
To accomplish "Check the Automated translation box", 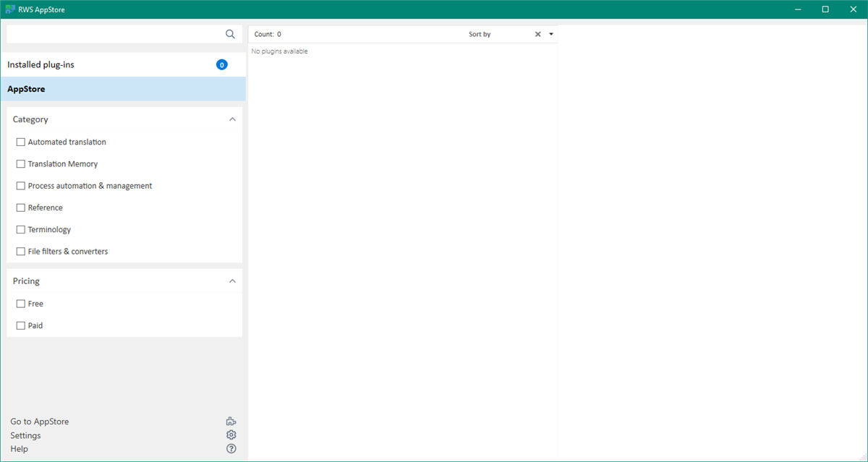I will click(x=21, y=142).
